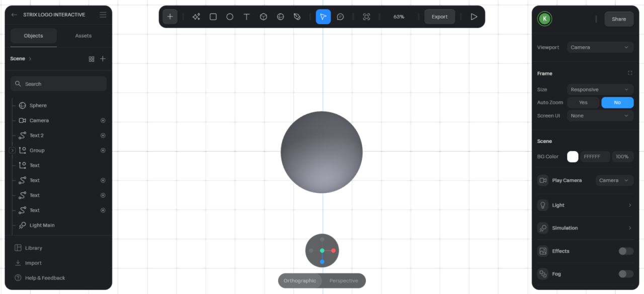This screenshot has width=644, height=294.
Task: Click the Share button
Action: click(x=619, y=19)
